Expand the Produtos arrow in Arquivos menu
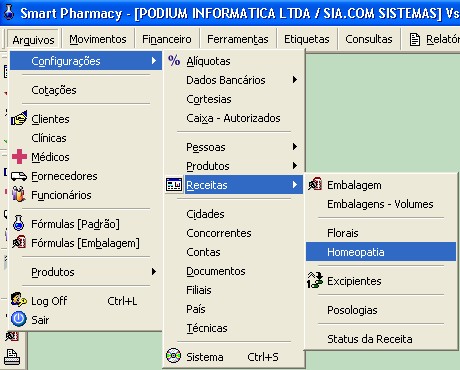Screen dimensions: 460x370 [154, 272]
